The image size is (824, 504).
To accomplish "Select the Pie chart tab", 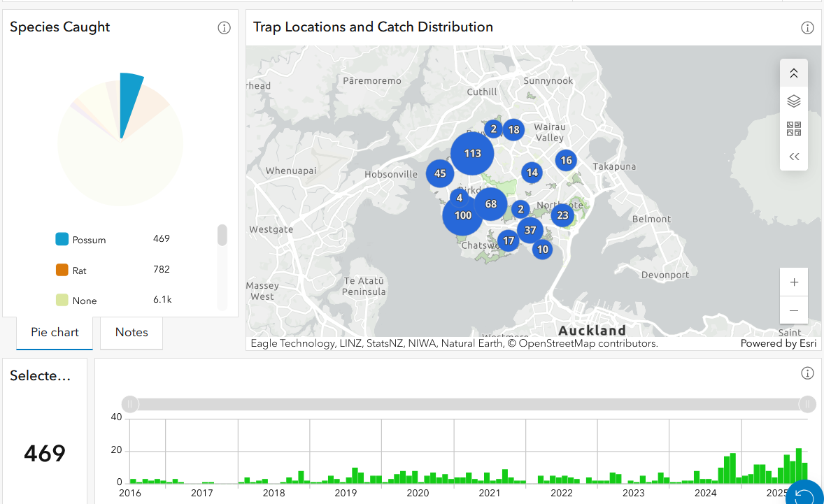I will (55, 333).
